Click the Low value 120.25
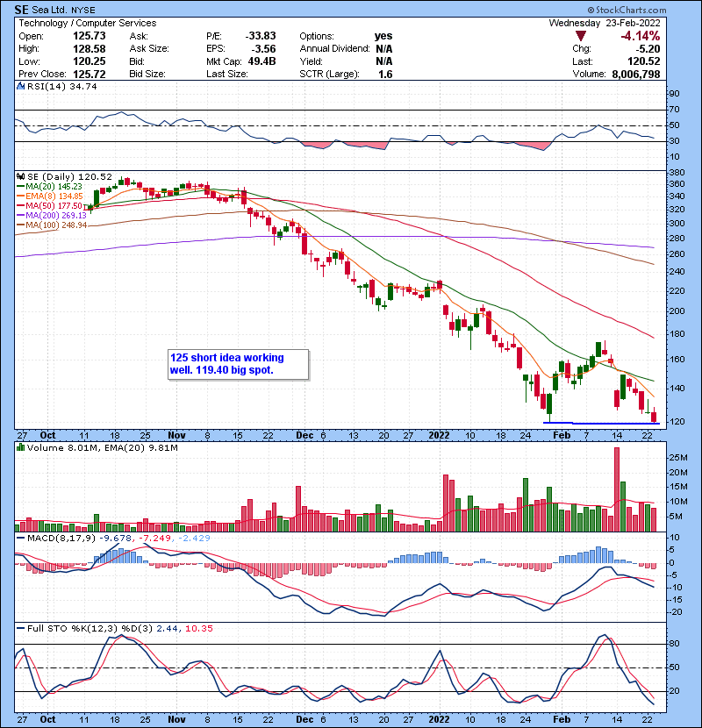Viewport: 702px width, 728px height. [x=90, y=61]
